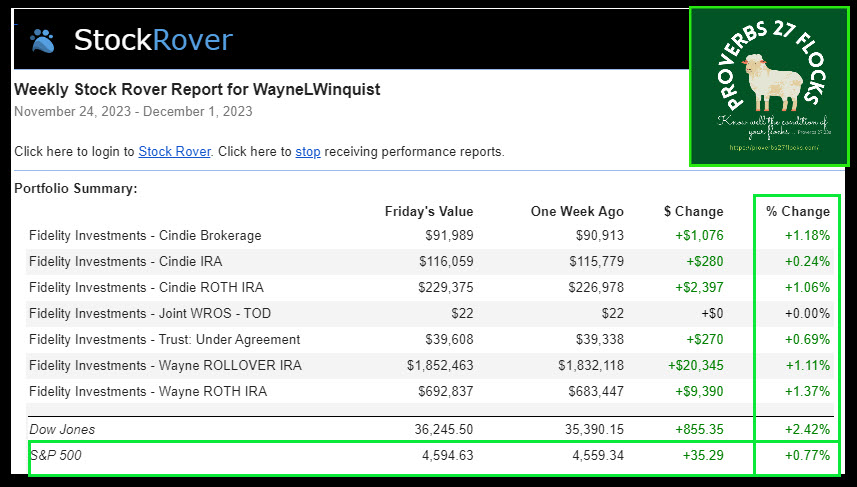This screenshot has width=857, height=487.
Task: Click the Stock Rover paw logo icon
Action: tap(42, 40)
